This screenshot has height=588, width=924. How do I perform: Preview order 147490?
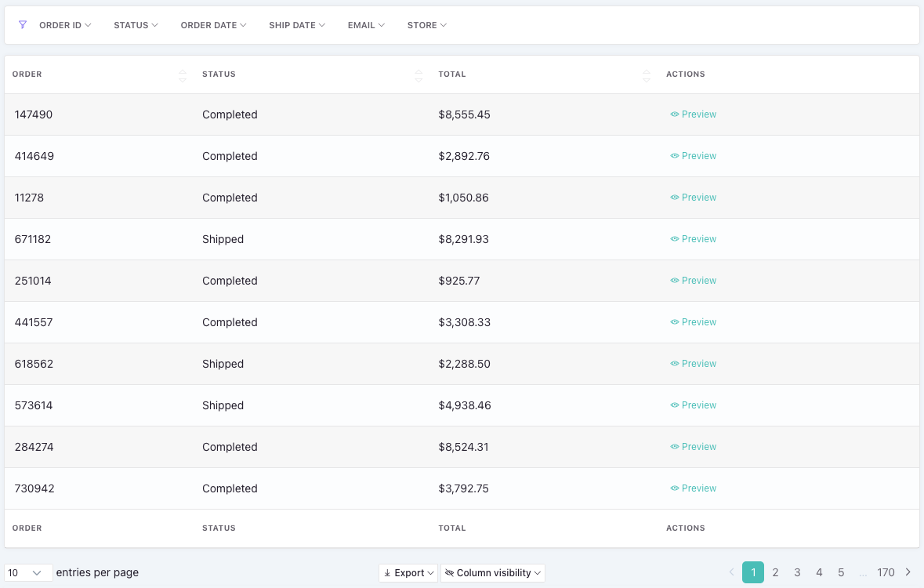coord(694,114)
